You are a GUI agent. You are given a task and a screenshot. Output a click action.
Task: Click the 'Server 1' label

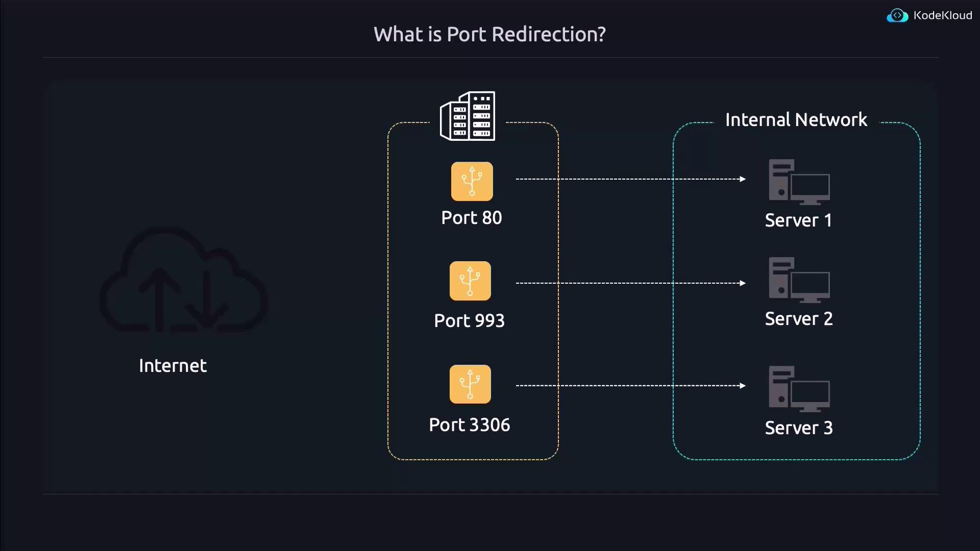coord(799,220)
